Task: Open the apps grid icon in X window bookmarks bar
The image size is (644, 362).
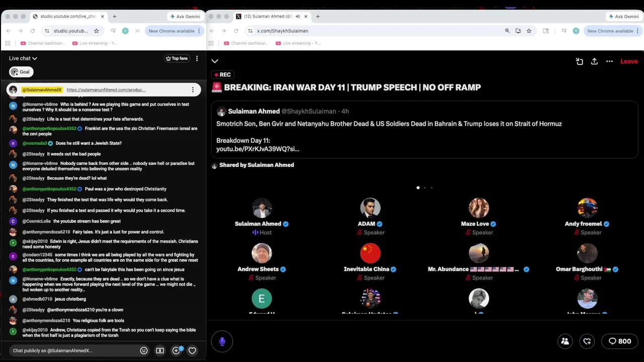Action: tap(212, 43)
